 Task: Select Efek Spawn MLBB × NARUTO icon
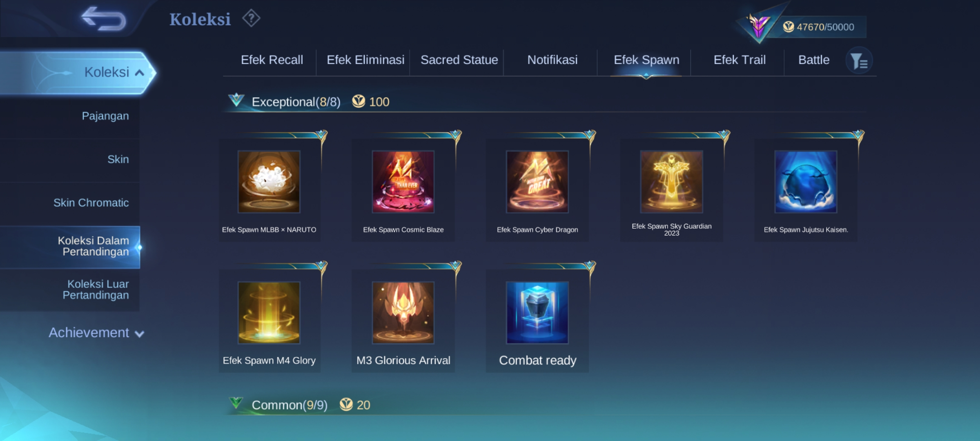(x=269, y=182)
